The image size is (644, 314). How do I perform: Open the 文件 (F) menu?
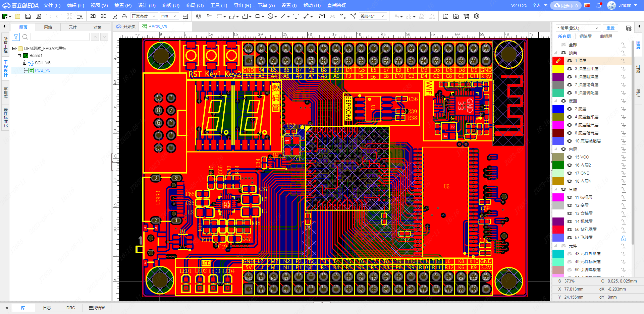(x=52, y=5)
